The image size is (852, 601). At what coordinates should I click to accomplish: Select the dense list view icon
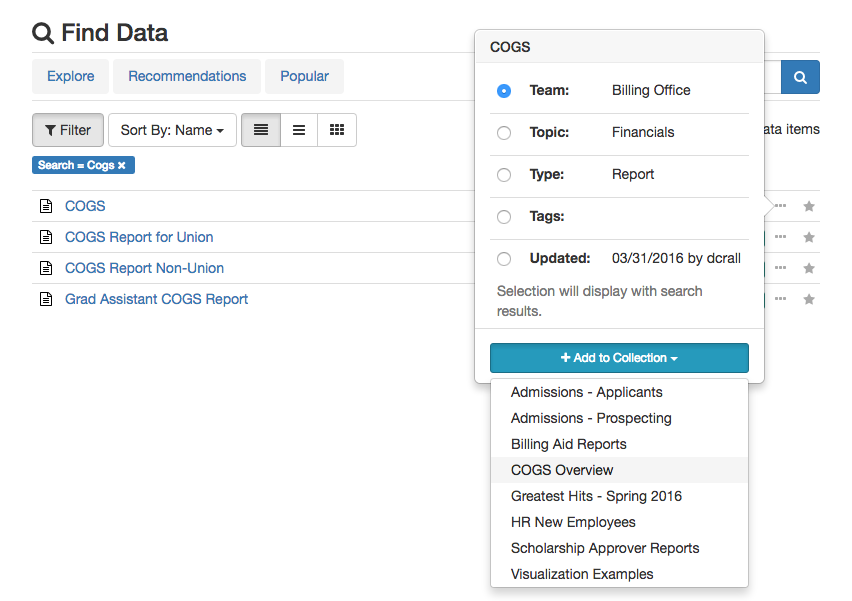[x=261, y=130]
